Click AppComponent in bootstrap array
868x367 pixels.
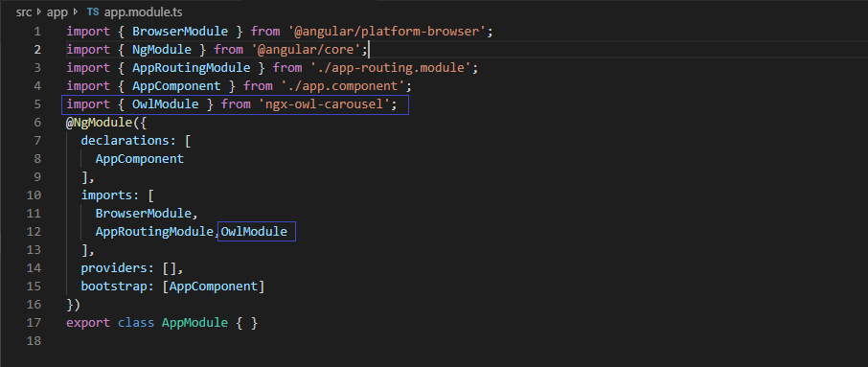click(214, 287)
